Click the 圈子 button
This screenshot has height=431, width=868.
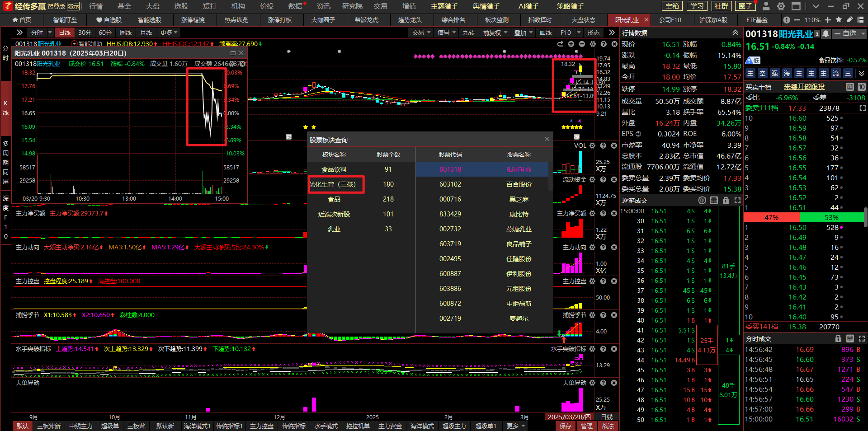click(745, 6)
